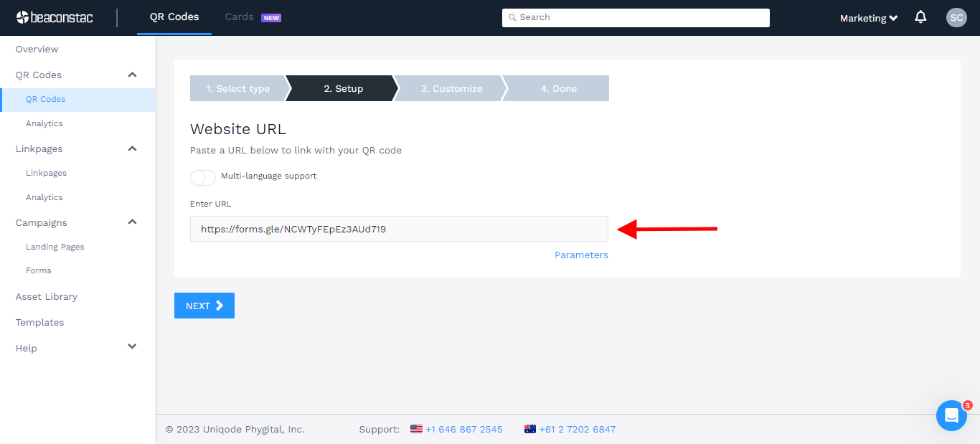Call the +1 646 867 2545 support number
Image resolution: width=980 pixels, height=444 pixels.
coord(464,429)
